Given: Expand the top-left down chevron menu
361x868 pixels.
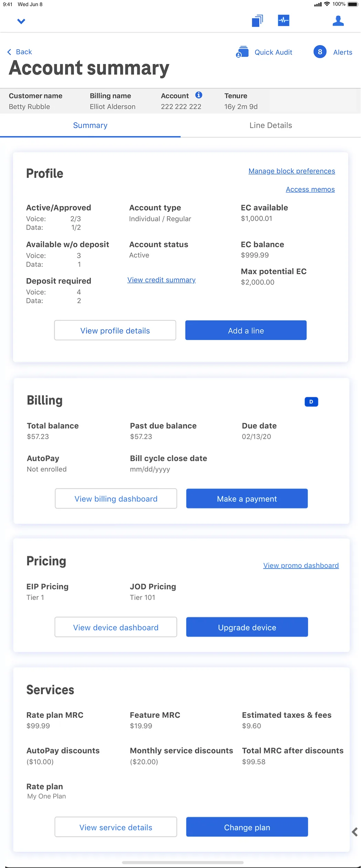Looking at the screenshot, I should (21, 21).
